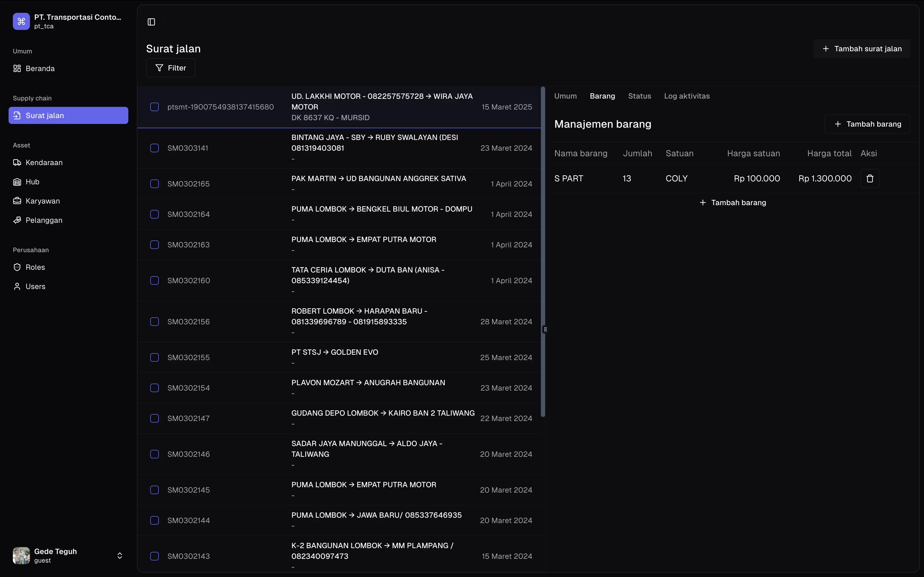
Task: Click the panel resize handle divider
Action: pos(545,329)
